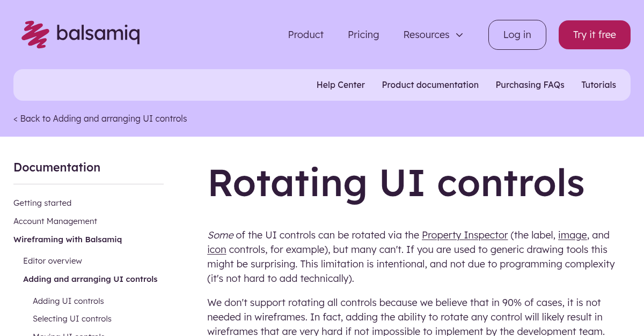Image resolution: width=644 pixels, height=336 pixels.
Task: Select Wireframing with Balsamiq
Action: pos(68,239)
